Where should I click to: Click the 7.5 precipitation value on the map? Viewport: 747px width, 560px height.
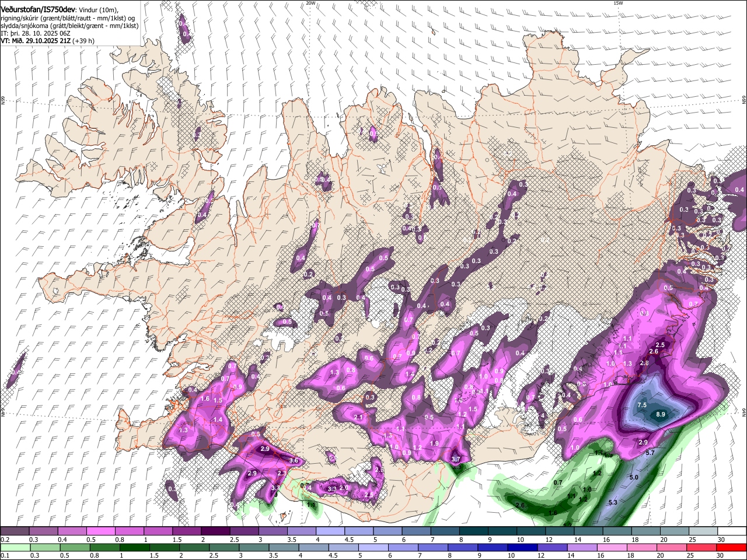(x=642, y=405)
